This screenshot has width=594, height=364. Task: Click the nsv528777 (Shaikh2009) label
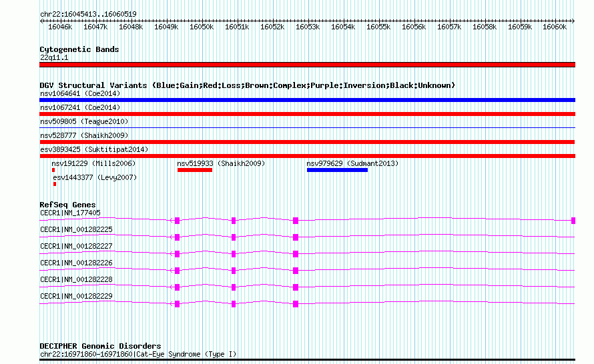click(x=84, y=135)
